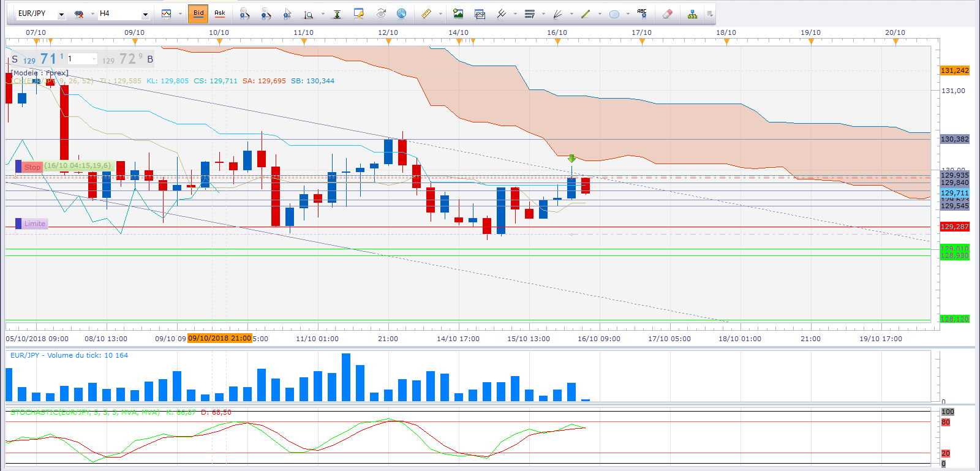Remove the chart link via chain icon

point(79,13)
